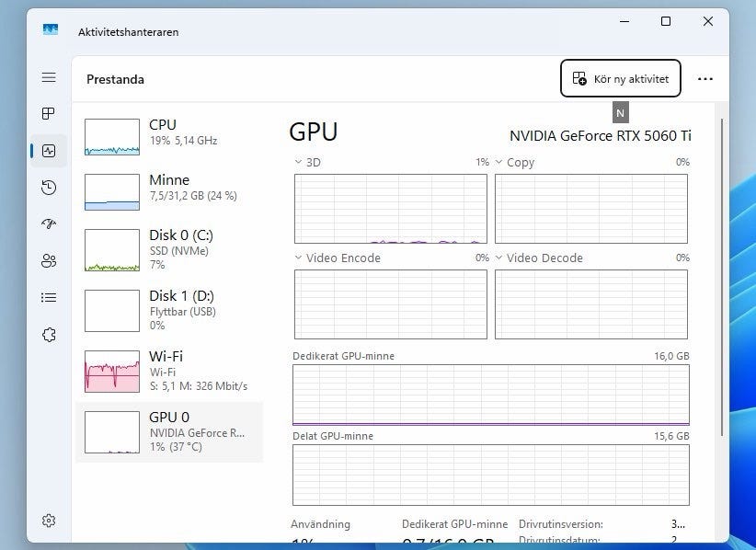The width and height of the screenshot is (756, 550).
Task: Select CPU in the performance list
Action: click(x=169, y=137)
